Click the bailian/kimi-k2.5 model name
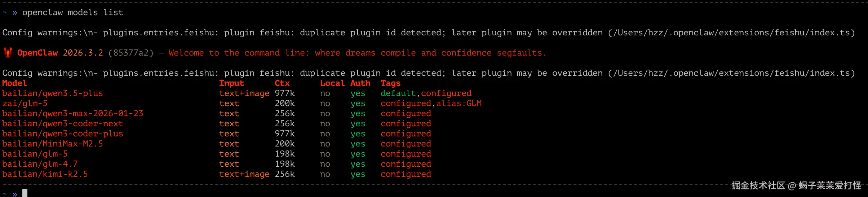Viewport: 868px width, 197px height. pyautogui.click(x=45, y=174)
